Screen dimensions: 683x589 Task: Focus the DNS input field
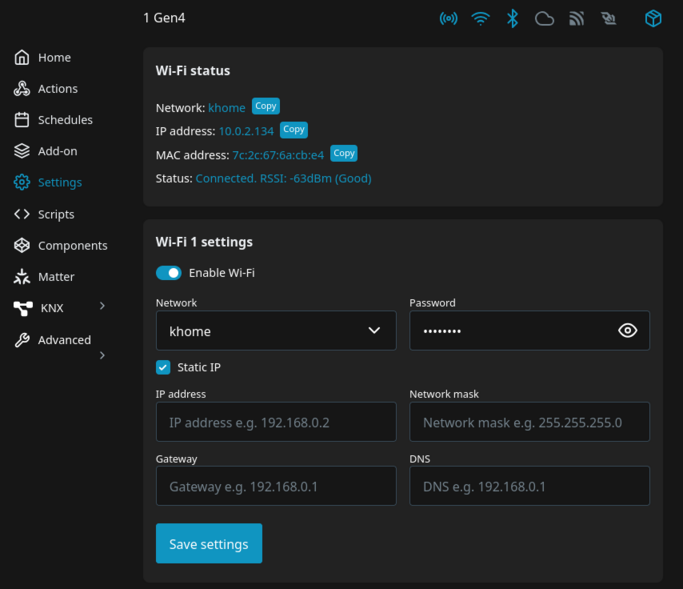[x=529, y=486]
